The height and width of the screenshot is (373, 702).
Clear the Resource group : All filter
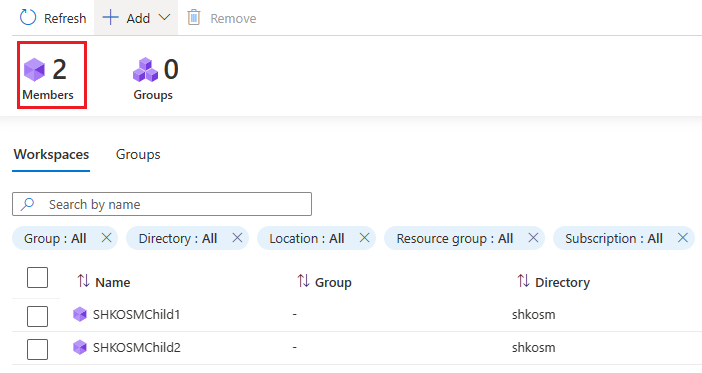point(533,238)
